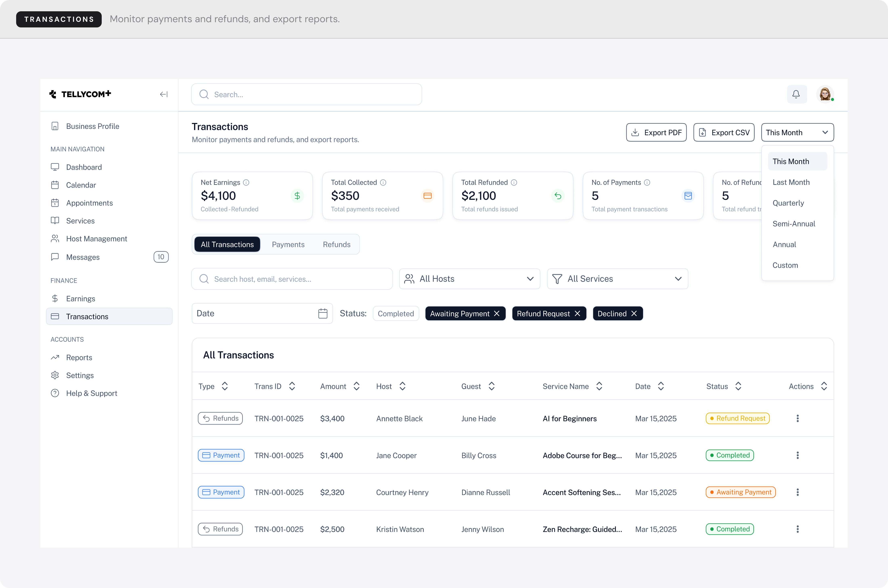Switch to the Refunds tab

coord(336,245)
